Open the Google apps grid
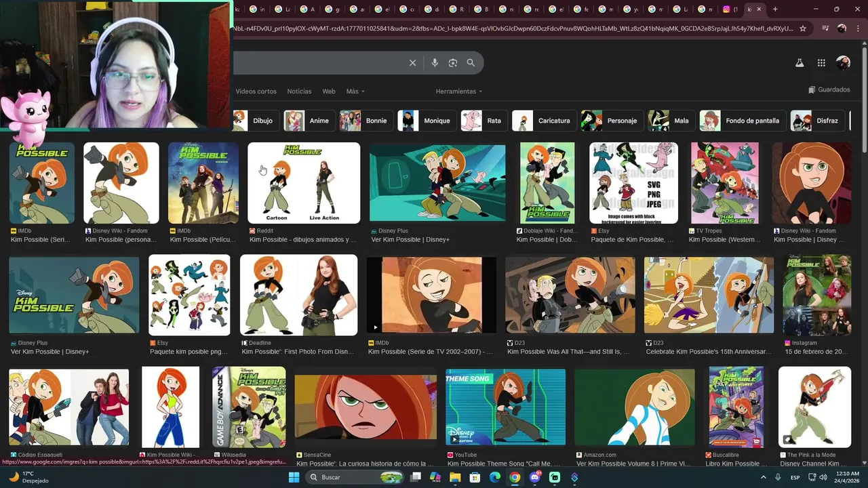Screen dimensions: 868x488 pos(821,63)
